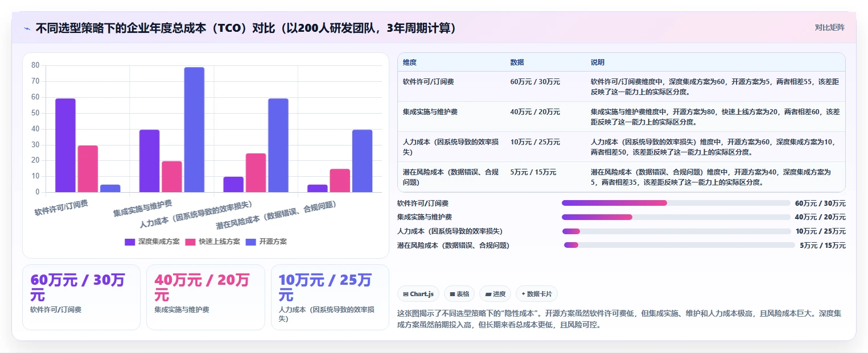
Task: Click the table cell 潜在风险成本(数据错误、合规问题)
Action: pos(450,177)
